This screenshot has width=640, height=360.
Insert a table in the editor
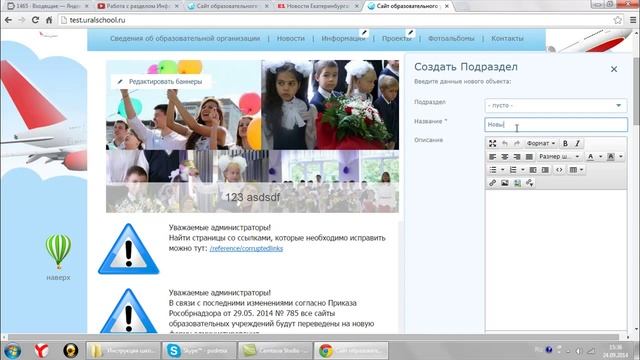(573, 170)
